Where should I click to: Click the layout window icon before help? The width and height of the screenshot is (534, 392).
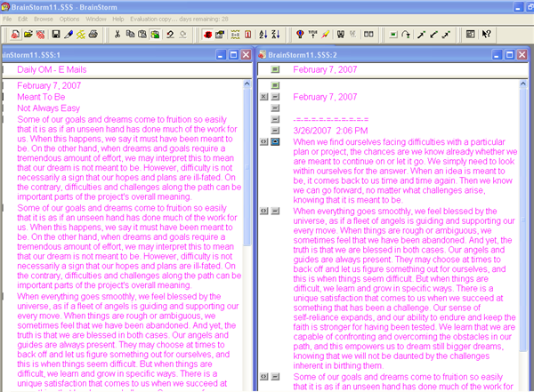point(471,35)
